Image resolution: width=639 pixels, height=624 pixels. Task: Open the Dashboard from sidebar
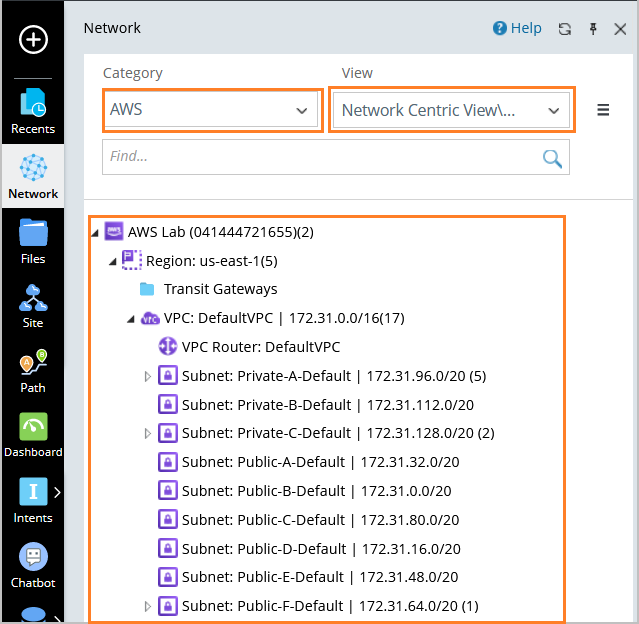33,436
